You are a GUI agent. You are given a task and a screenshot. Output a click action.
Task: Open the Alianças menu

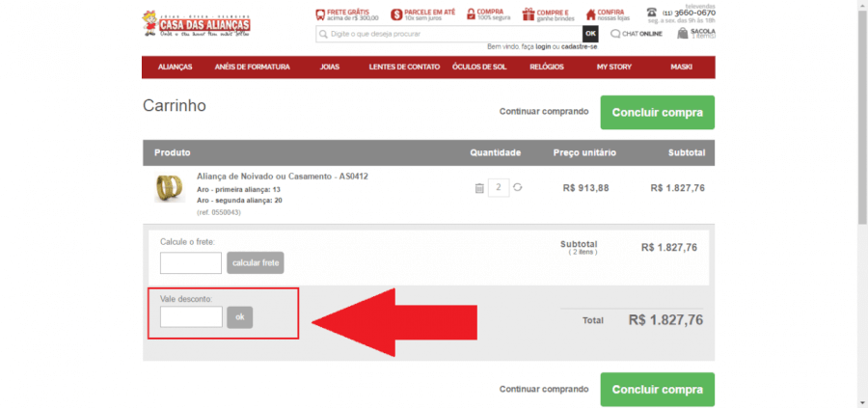click(176, 67)
